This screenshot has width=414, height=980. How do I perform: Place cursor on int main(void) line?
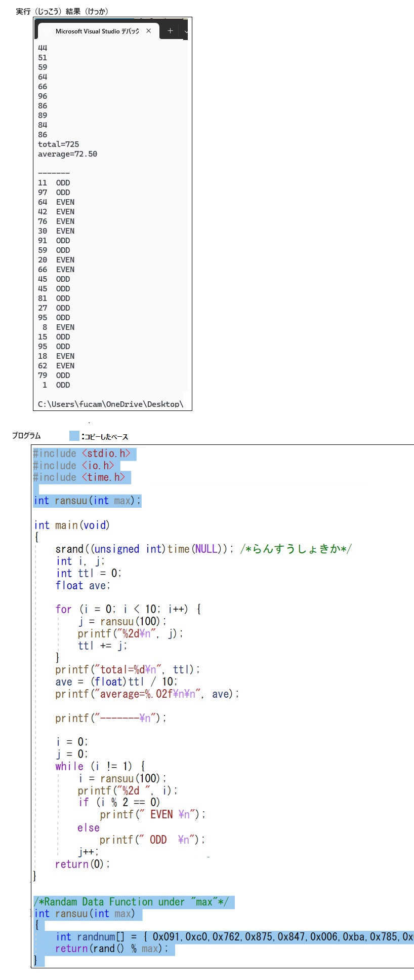pyautogui.click(x=72, y=525)
